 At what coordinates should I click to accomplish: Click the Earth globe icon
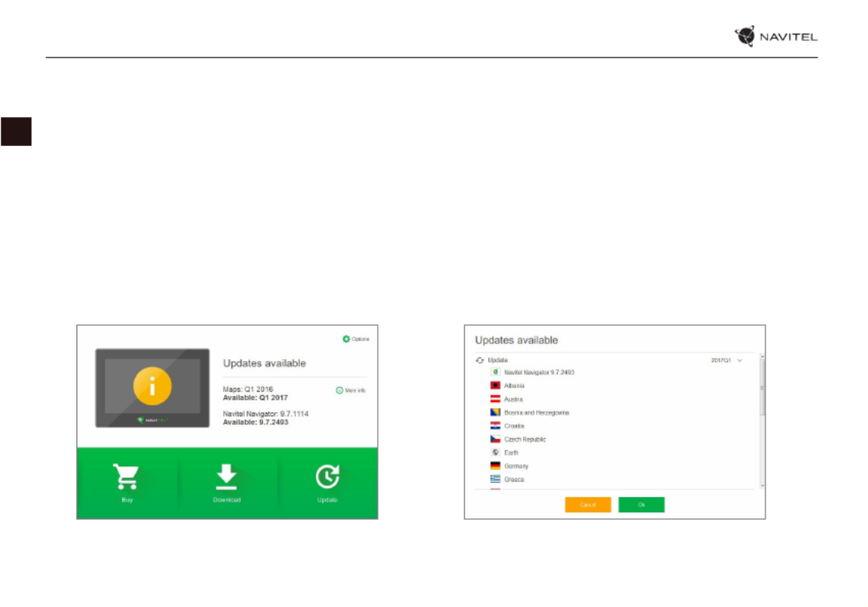coord(496,453)
